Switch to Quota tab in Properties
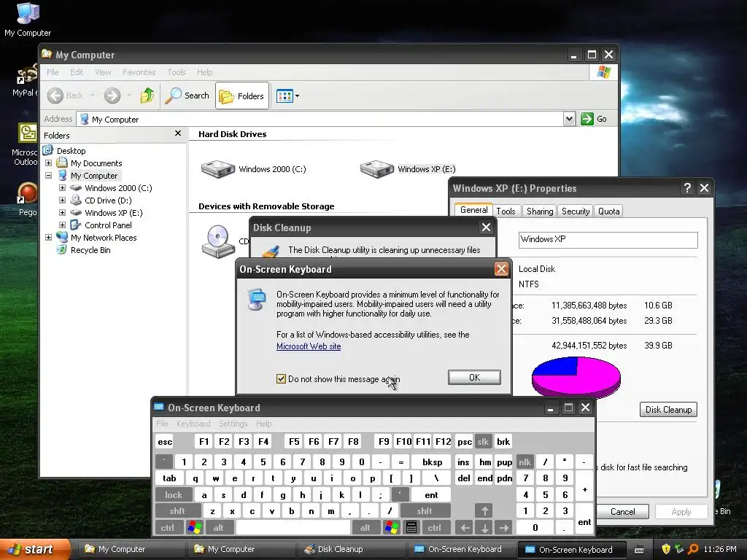 pyautogui.click(x=609, y=211)
